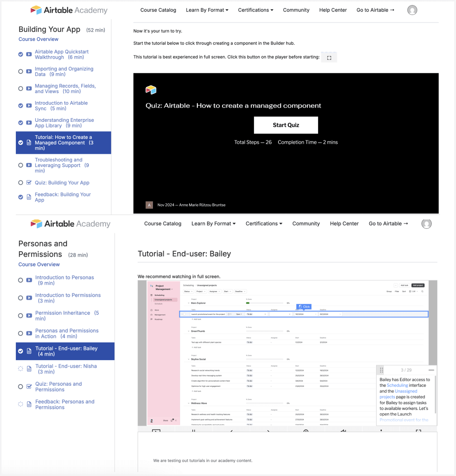The height and width of the screenshot is (476, 456).
Task: Click the video icon for Introduction to Airtable Sync
Action: point(29,106)
